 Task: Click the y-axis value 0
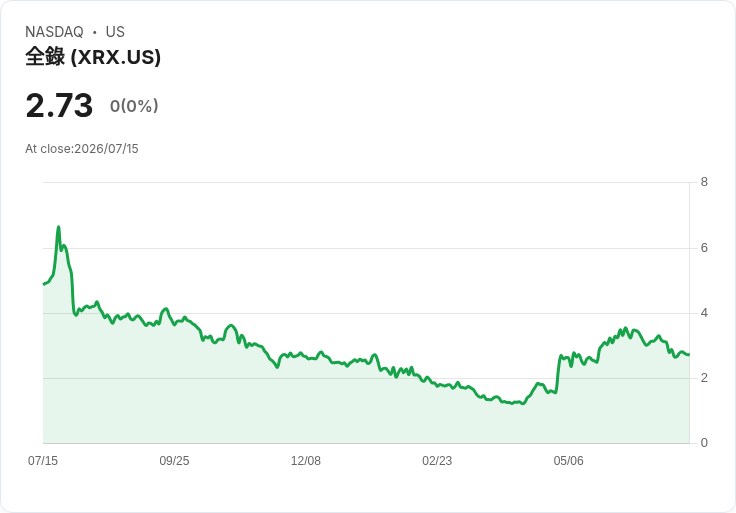click(x=704, y=443)
